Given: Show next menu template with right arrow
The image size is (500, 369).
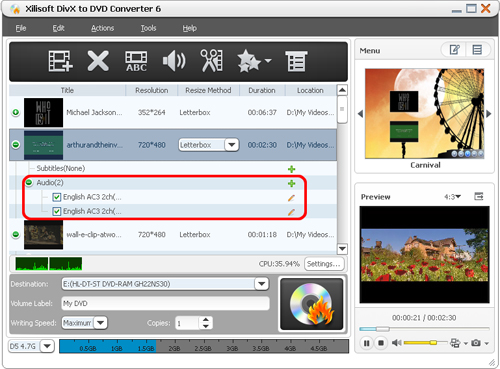Looking at the screenshot, I should tap(488, 114).
